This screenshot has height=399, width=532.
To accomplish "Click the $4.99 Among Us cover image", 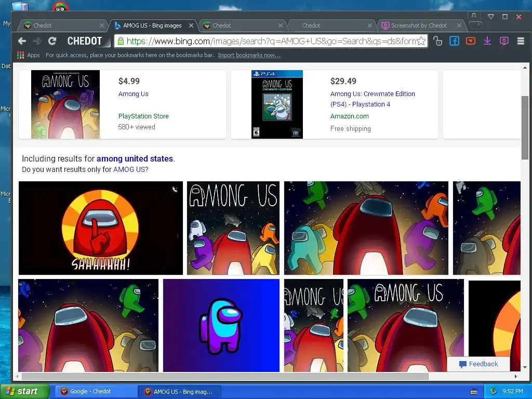I will coord(65,104).
